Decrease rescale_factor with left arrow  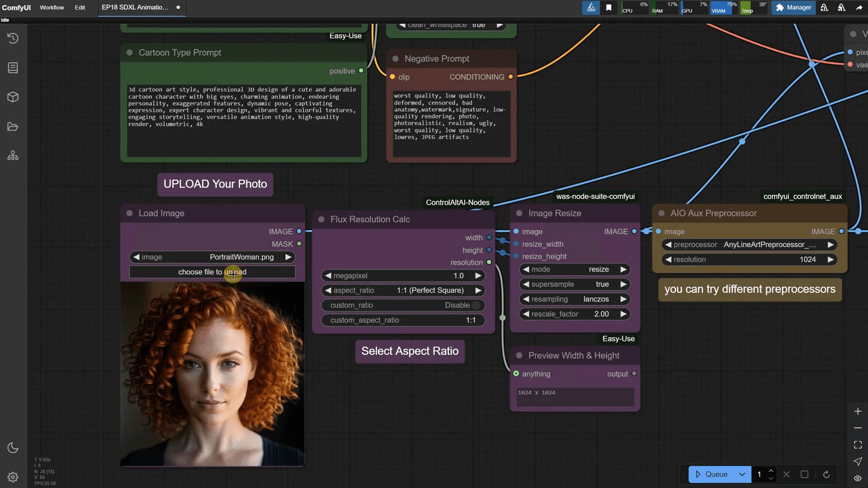click(526, 314)
